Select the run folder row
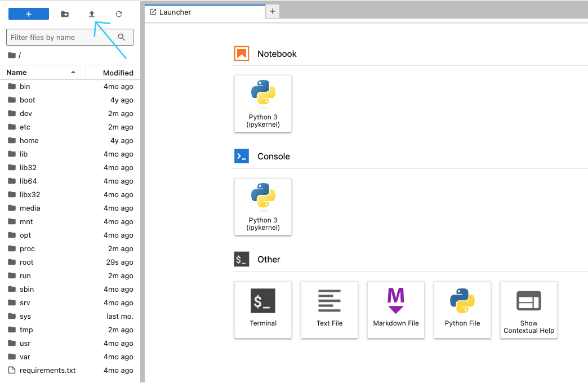This screenshot has height=383, width=588. (x=70, y=275)
